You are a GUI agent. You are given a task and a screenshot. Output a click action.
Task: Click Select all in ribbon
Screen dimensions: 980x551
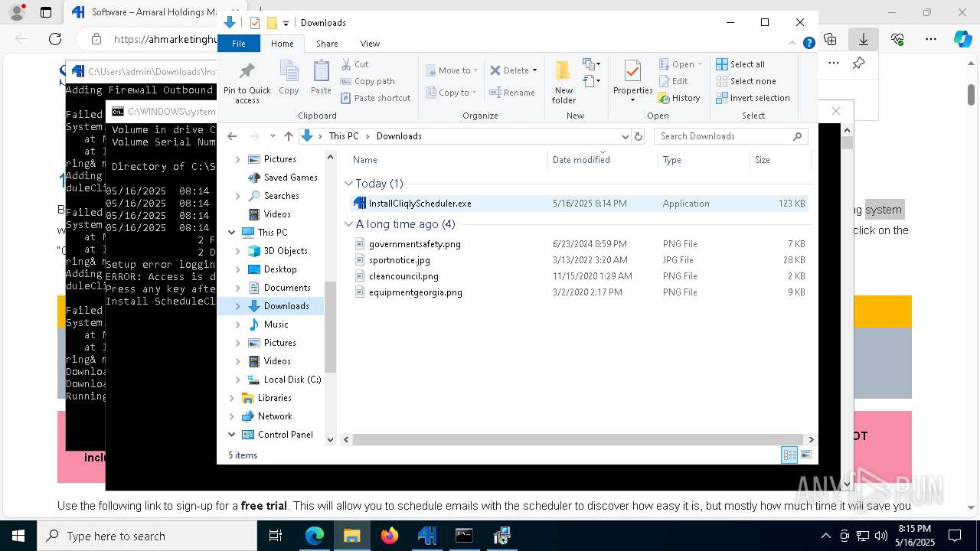tap(740, 64)
